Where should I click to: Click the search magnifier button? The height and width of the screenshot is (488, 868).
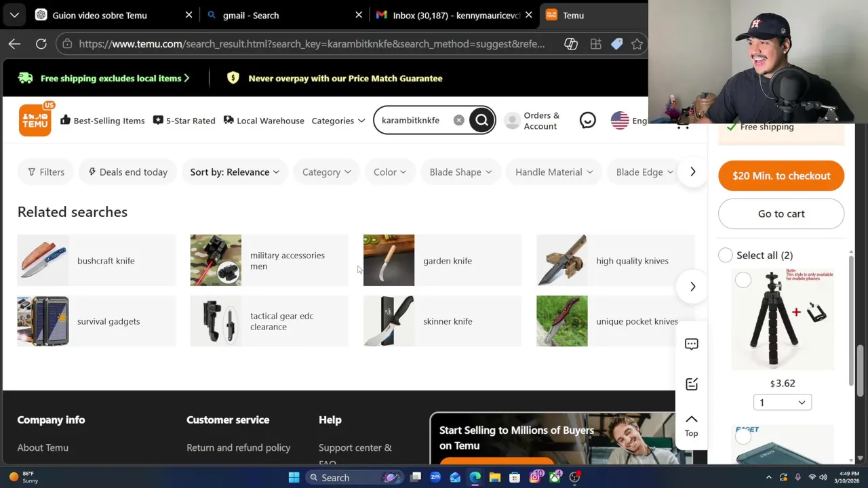pos(481,120)
